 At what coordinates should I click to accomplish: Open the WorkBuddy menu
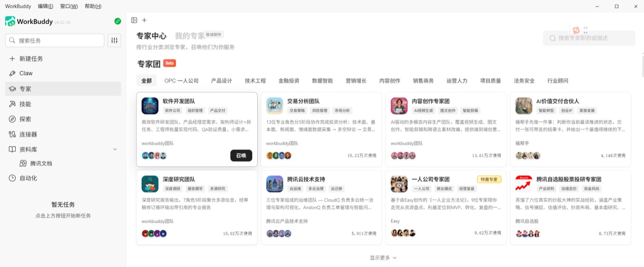[x=18, y=6]
